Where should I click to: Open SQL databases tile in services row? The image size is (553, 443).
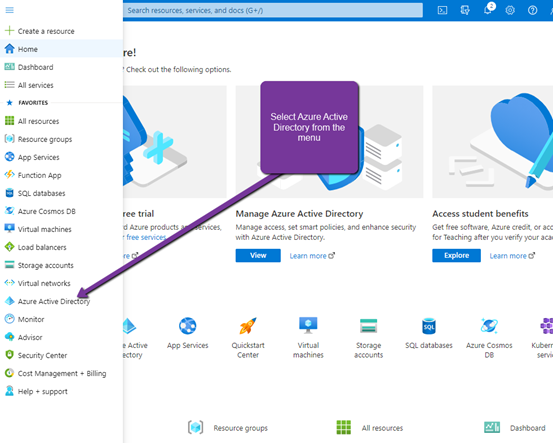(x=429, y=334)
